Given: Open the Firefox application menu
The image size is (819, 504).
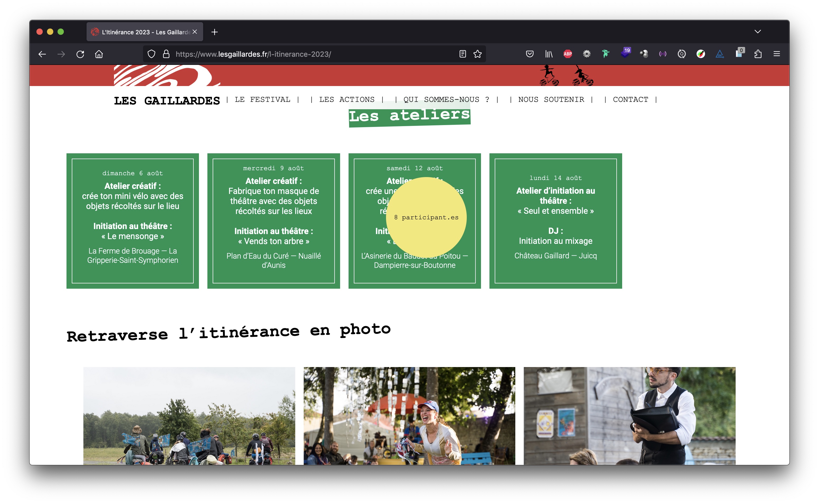Looking at the screenshot, I should pyautogui.click(x=777, y=54).
